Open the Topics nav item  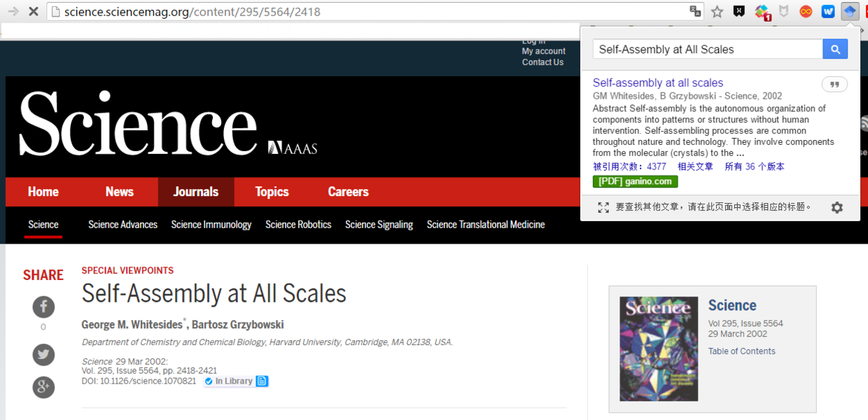click(x=272, y=192)
